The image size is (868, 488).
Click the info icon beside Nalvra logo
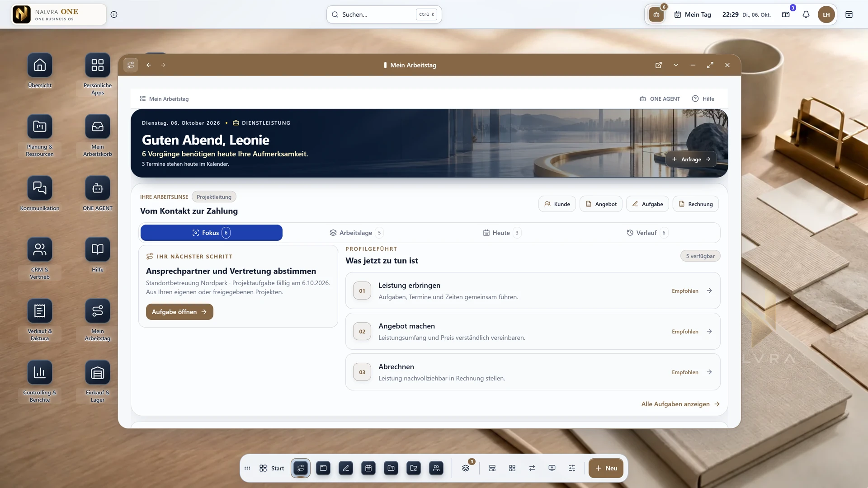[x=114, y=14]
